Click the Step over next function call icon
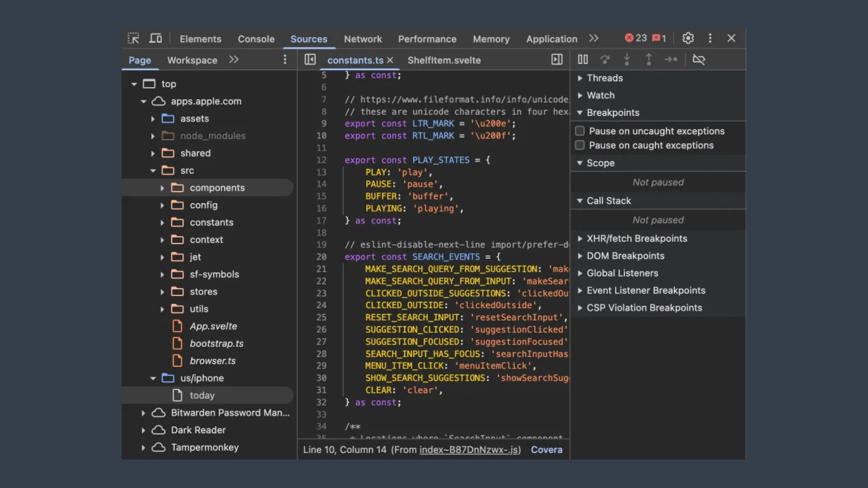Screen dimensions: 868x488 point(605,60)
